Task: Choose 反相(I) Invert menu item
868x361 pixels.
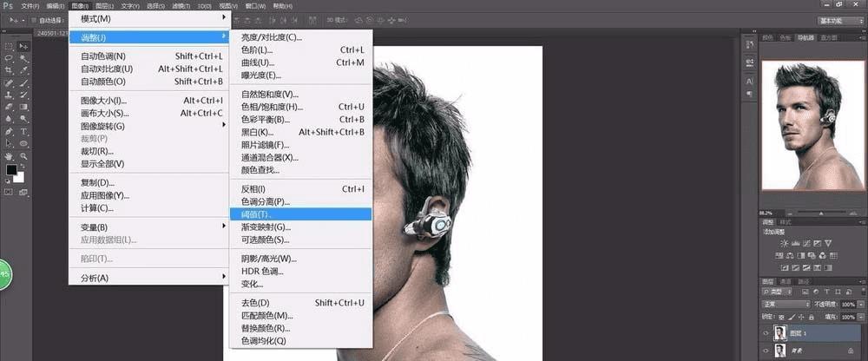Action: point(300,189)
